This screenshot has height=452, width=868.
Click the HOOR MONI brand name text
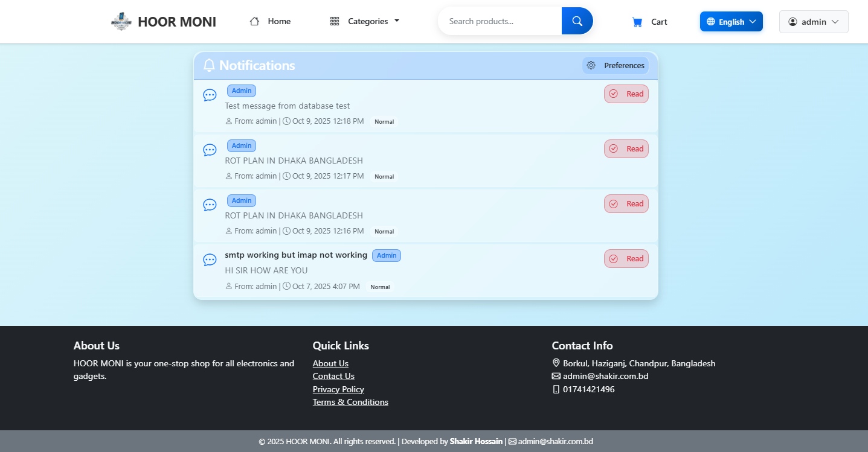[177, 22]
